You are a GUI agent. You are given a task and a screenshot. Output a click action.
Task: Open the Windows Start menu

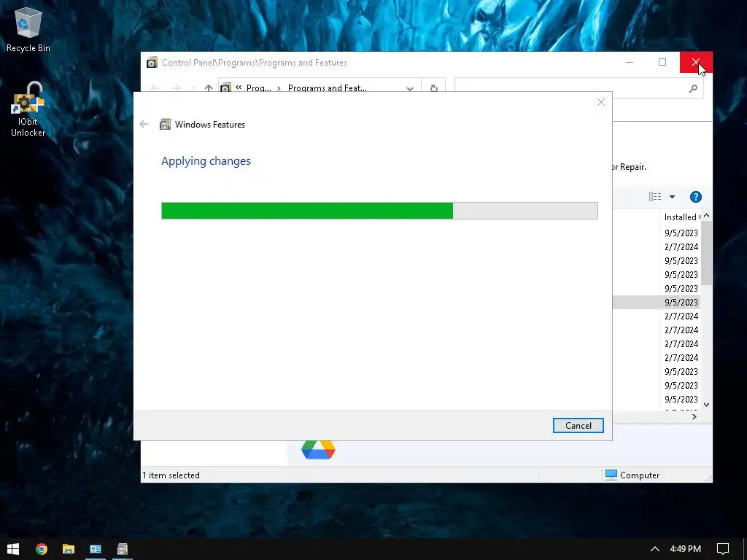pyautogui.click(x=13, y=549)
